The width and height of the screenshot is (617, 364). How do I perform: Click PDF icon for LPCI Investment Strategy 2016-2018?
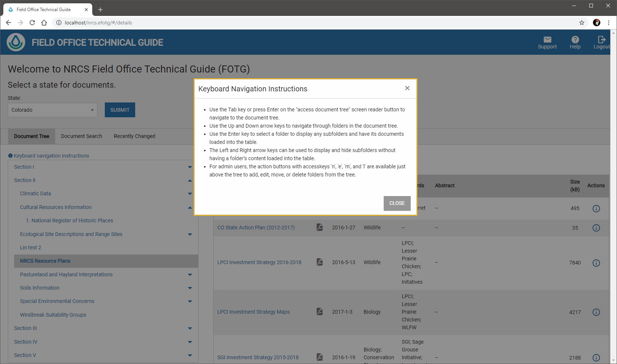pyautogui.click(x=320, y=262)
